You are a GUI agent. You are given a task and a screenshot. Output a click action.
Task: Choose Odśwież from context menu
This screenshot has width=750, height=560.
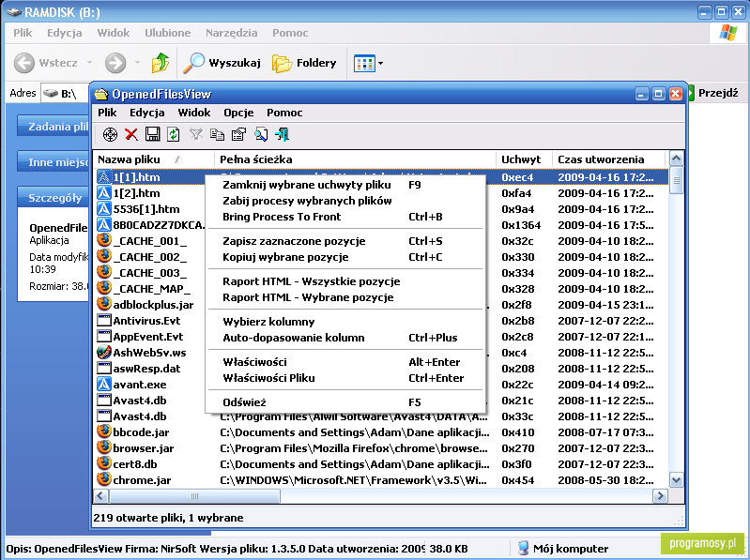pos(345,402)
